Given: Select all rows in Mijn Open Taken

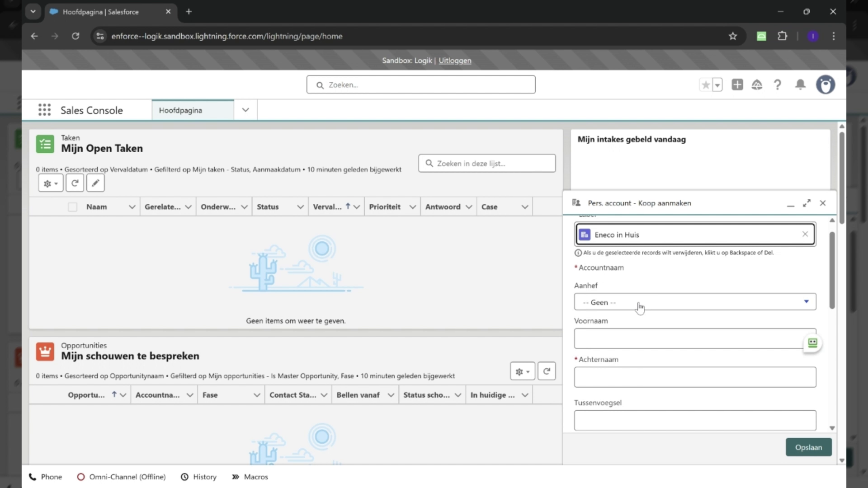Looking at the screenshot, I should (72, 206).
